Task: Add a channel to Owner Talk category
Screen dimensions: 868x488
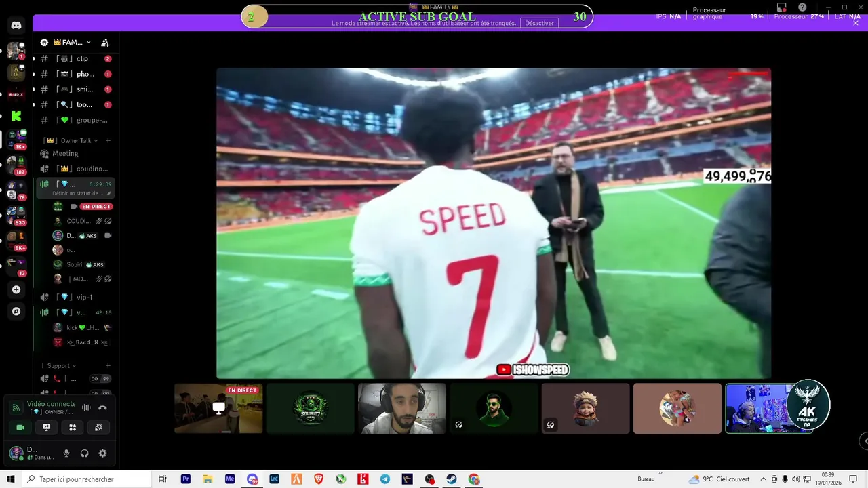Action: (x=108, y=140)
